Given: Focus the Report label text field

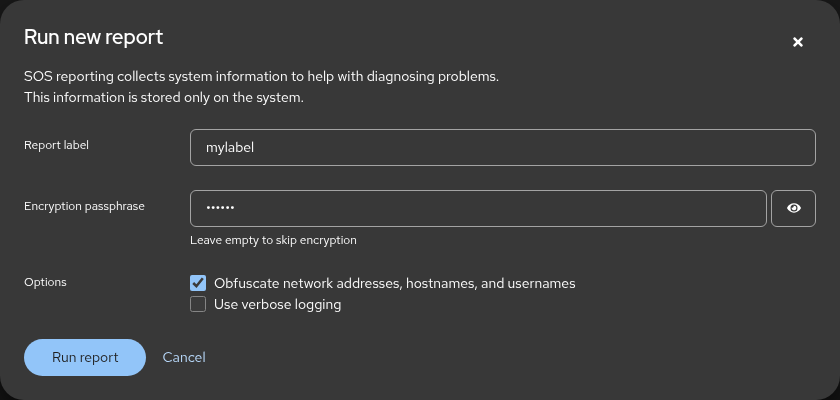Looking at the screenshot, I should (502, 147).
